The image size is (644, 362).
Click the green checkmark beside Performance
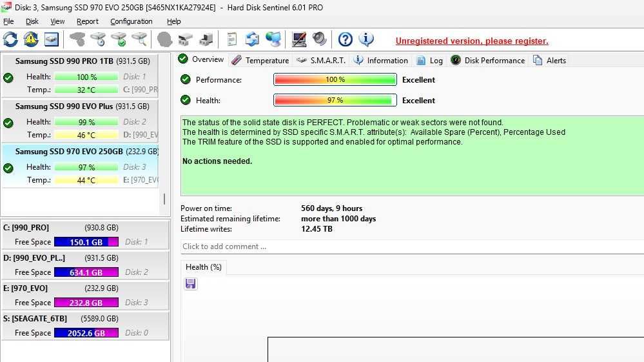186,79
